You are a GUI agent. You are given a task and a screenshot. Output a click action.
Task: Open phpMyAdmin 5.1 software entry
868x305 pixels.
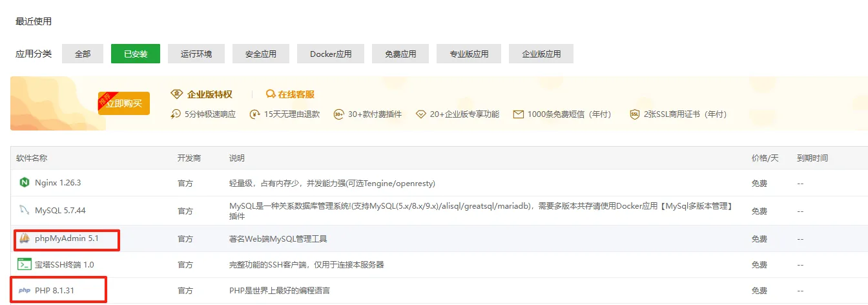[x=67, y=238]
